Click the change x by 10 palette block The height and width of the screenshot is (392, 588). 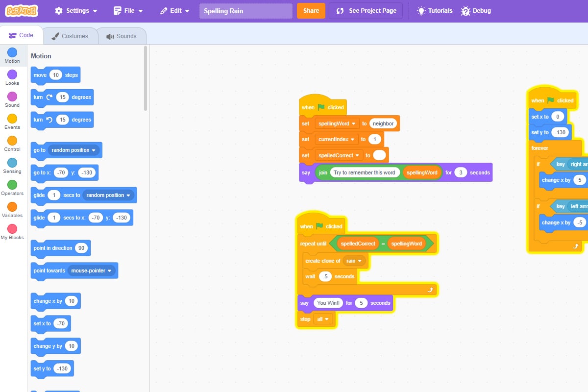click(x=55, y=301)
